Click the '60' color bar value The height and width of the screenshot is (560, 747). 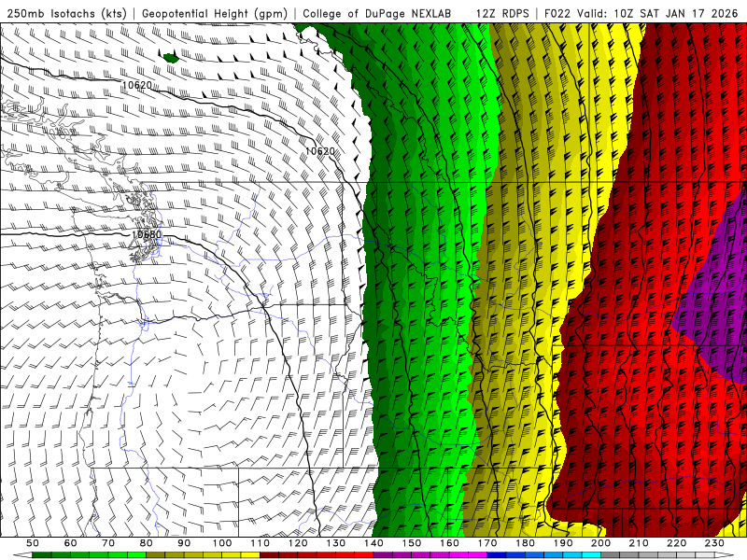[70, 543]
